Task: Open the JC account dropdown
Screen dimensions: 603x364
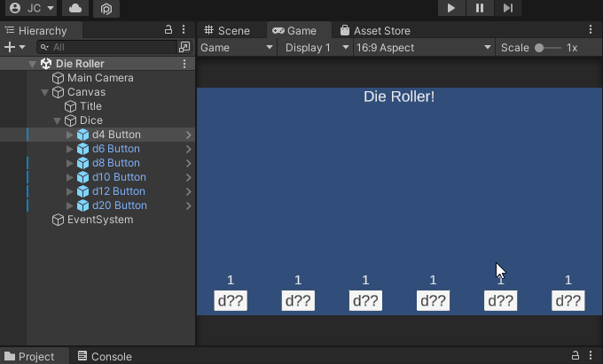Action: (x=32, y=8)
